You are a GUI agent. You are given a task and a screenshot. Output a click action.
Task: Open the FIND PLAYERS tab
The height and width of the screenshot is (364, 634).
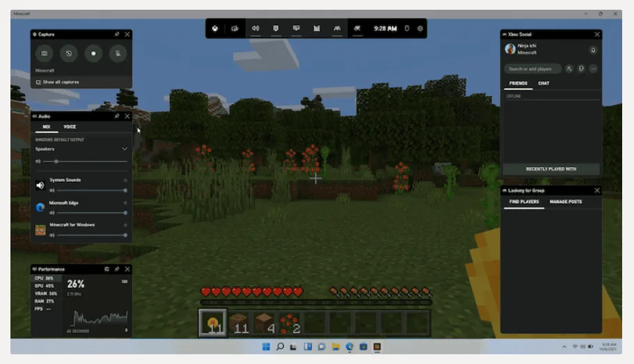(x=524, y=202)
